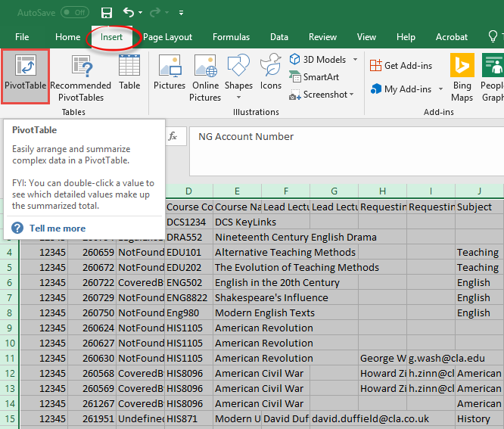Open Online Pictures
This screenshot has height=429, width=504.
[x=205, y=79]
